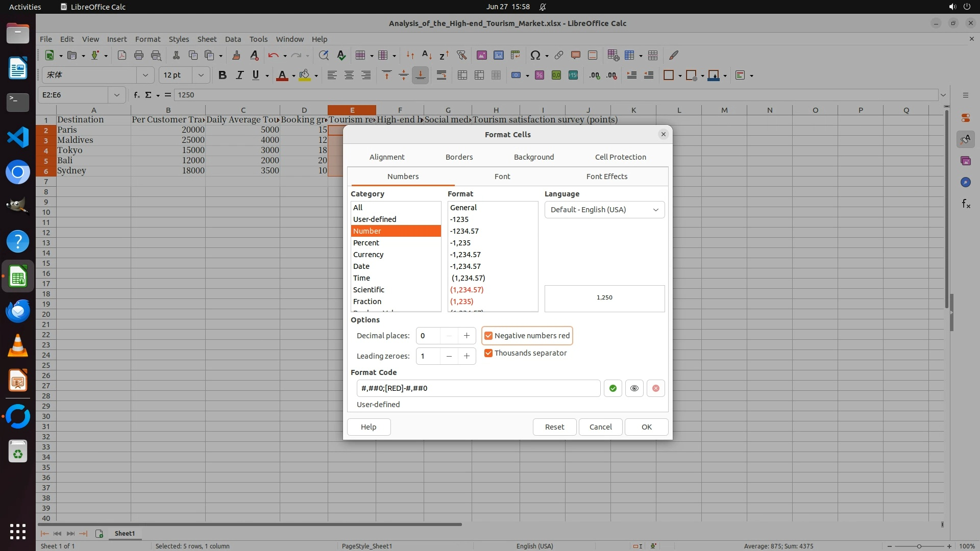Click the Function Wizard icon in formula bar
980x551 pixels.
[136, 95]
